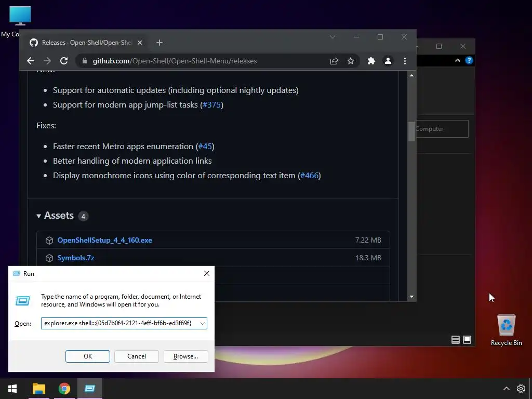Open settings gear in system tray

[521, 389]
